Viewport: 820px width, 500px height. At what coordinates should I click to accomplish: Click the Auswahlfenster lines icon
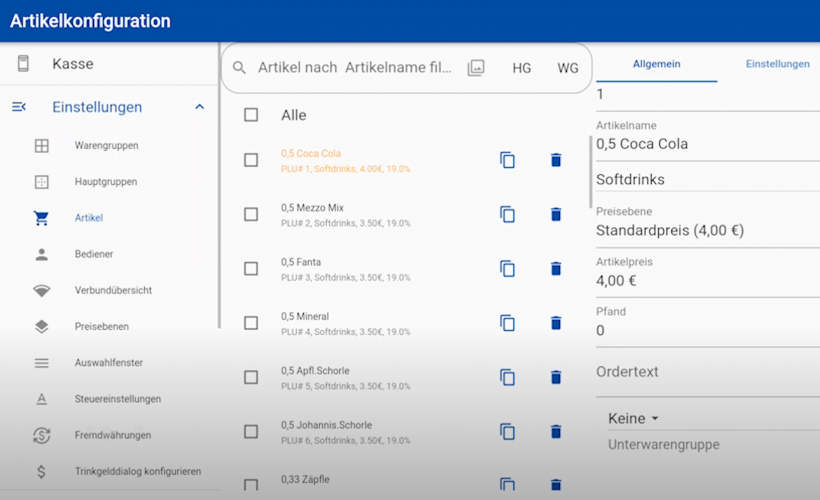pos(42,362)
